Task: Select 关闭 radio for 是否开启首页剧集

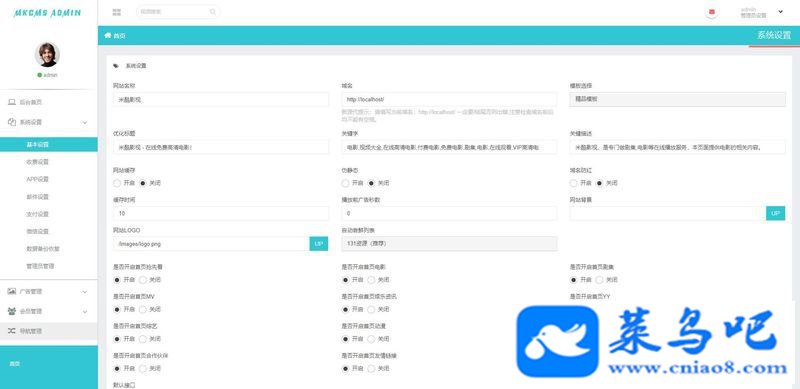Action: click(599, 280)
